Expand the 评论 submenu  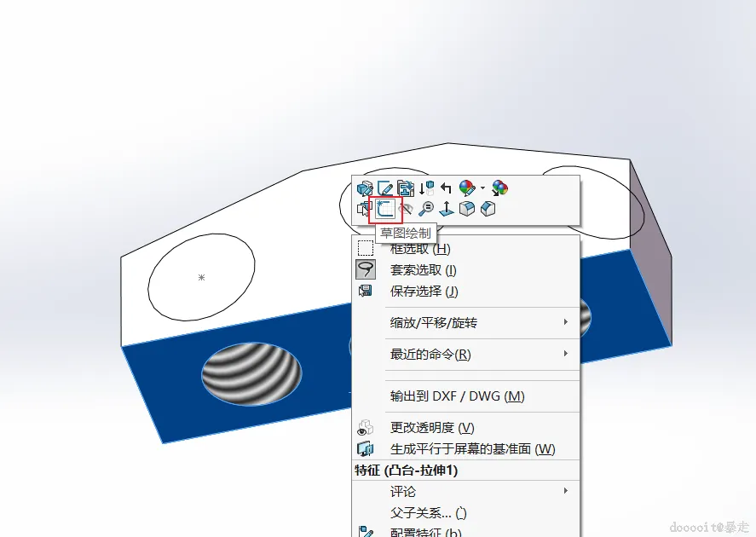click(465, 492)
